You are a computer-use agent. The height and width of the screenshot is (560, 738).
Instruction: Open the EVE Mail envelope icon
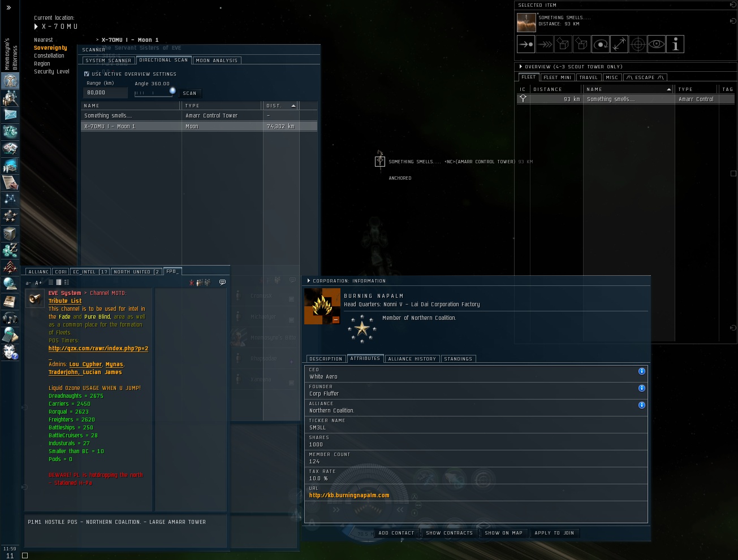point(10,115)
